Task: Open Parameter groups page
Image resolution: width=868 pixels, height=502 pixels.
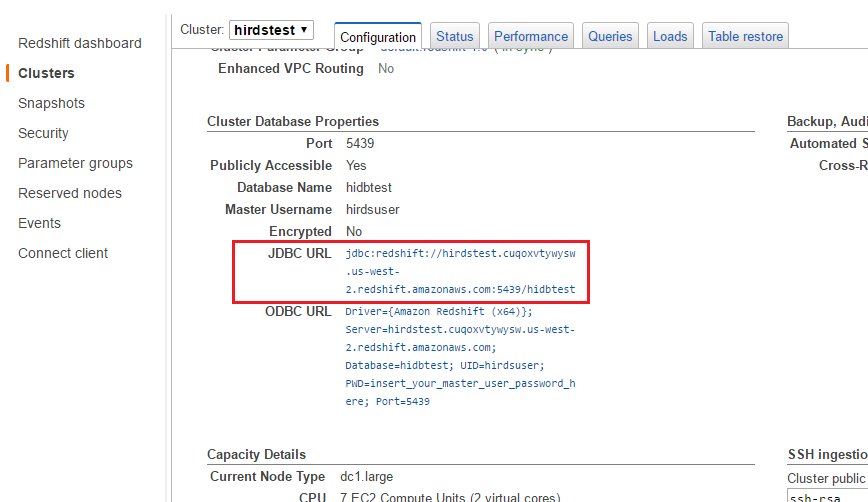Action: click(75, 163)
